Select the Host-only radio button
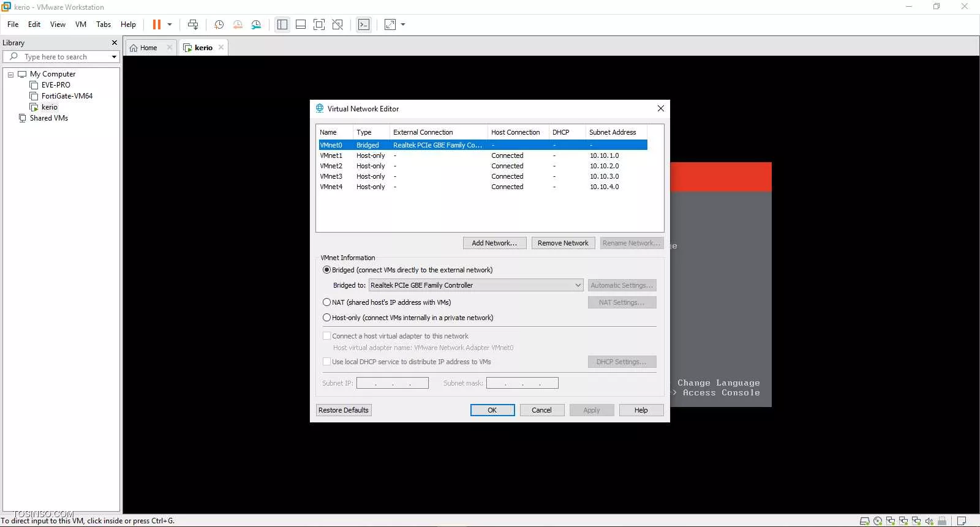This screenshot has width=980, height=527. (x=326, y=318)
